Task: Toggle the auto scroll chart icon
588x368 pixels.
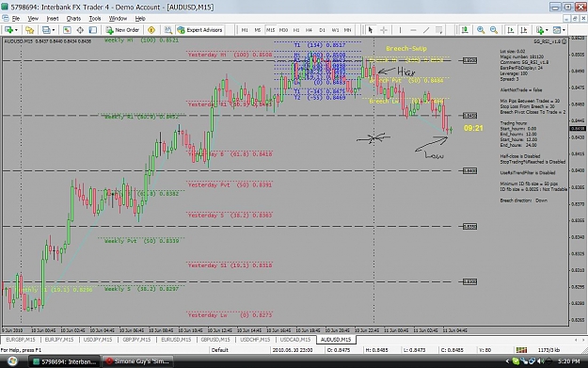Action: click(x=510, y=30)
